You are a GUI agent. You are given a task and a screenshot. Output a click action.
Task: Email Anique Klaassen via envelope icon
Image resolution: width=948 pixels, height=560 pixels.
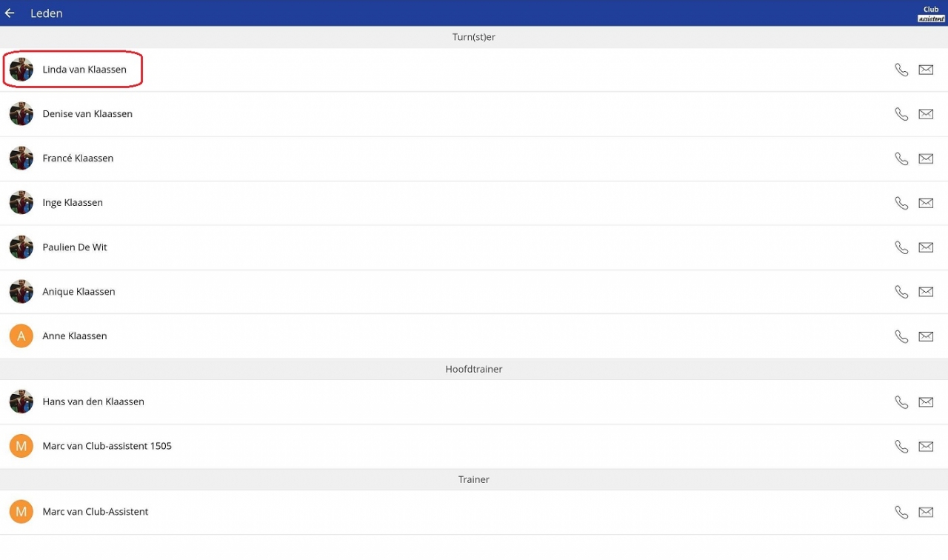pos(926,292)
